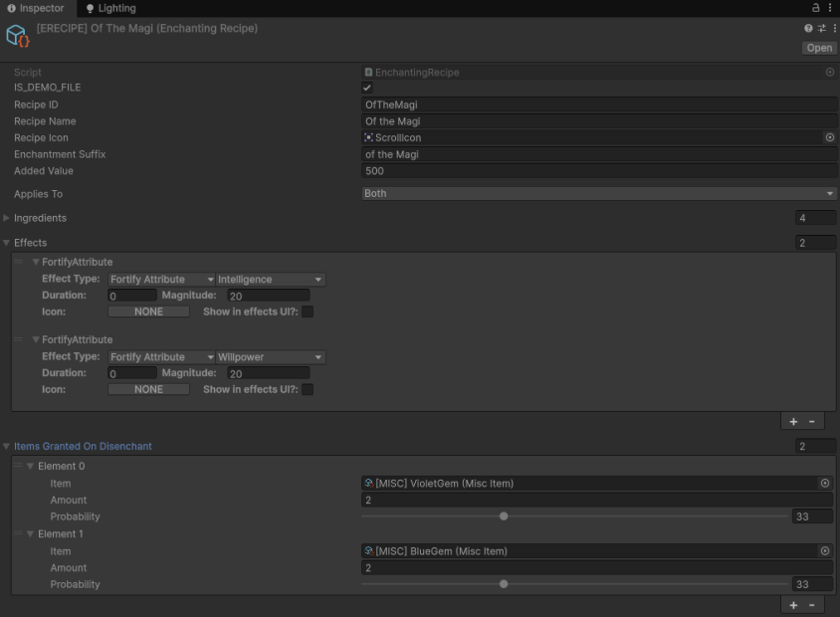Screen dimensions: 840x617
Task: Click the Added Value field showing 500
Action: (599, 171)
